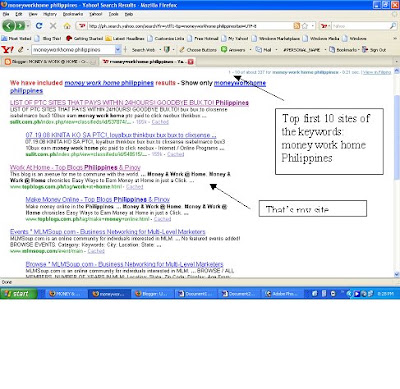
Task: Reload the page with the Refresh icon
Action: tap(39, 26)
